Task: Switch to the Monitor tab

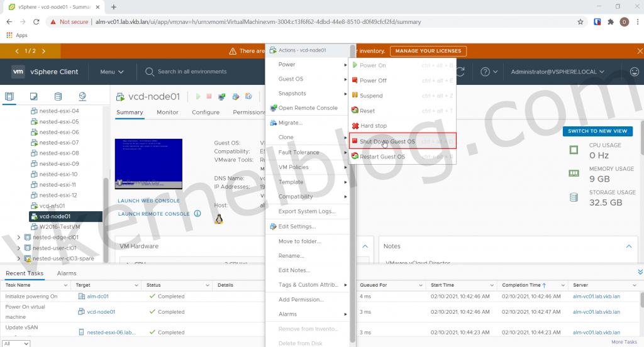Action: 167,113
